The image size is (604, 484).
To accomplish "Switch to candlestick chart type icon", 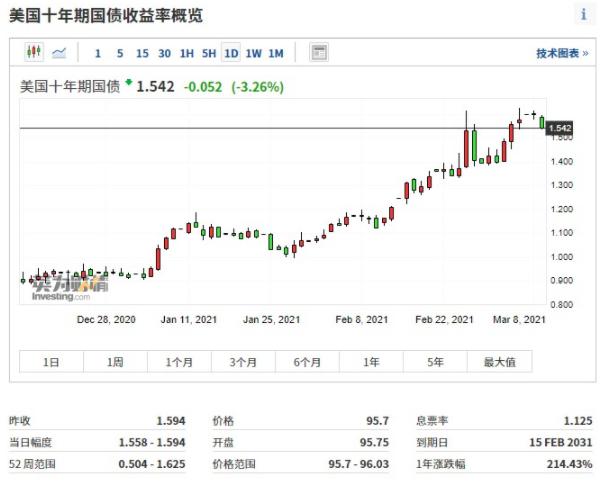I will tap(34, 52).
